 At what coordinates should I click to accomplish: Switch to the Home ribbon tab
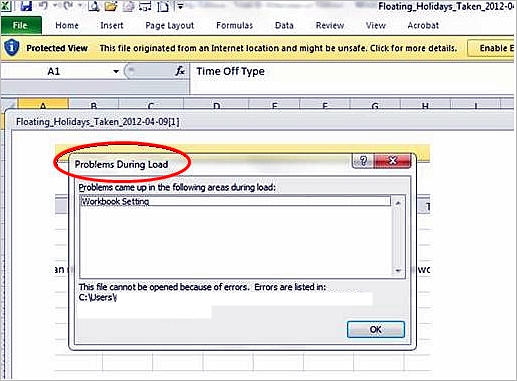[67, 25]
